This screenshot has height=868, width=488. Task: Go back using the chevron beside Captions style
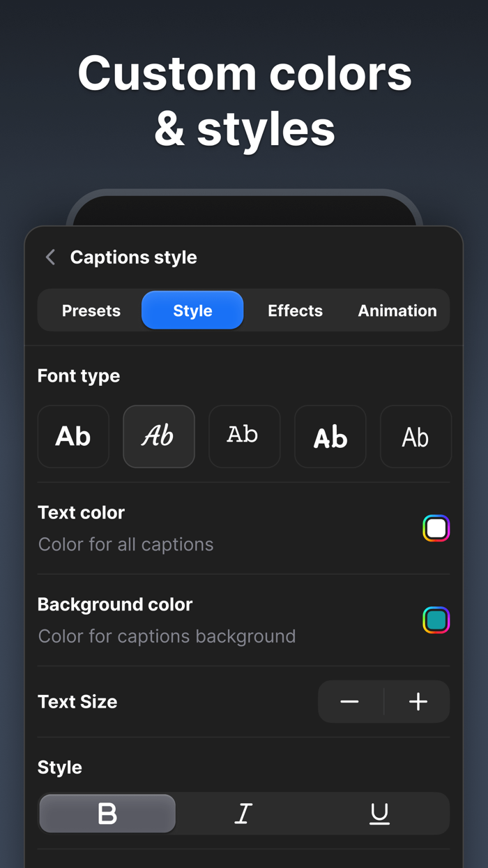[x=50, y=257]
